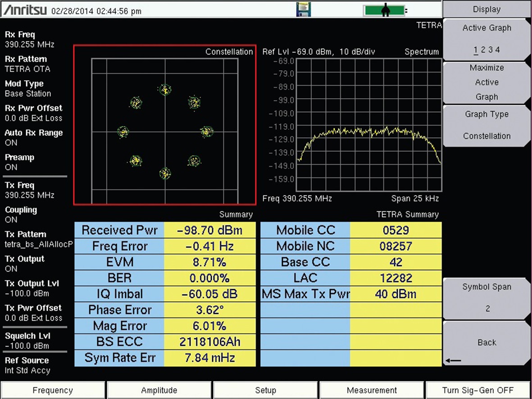
Task: Change the Active Graph selection
Action: (x=487, y=39)
